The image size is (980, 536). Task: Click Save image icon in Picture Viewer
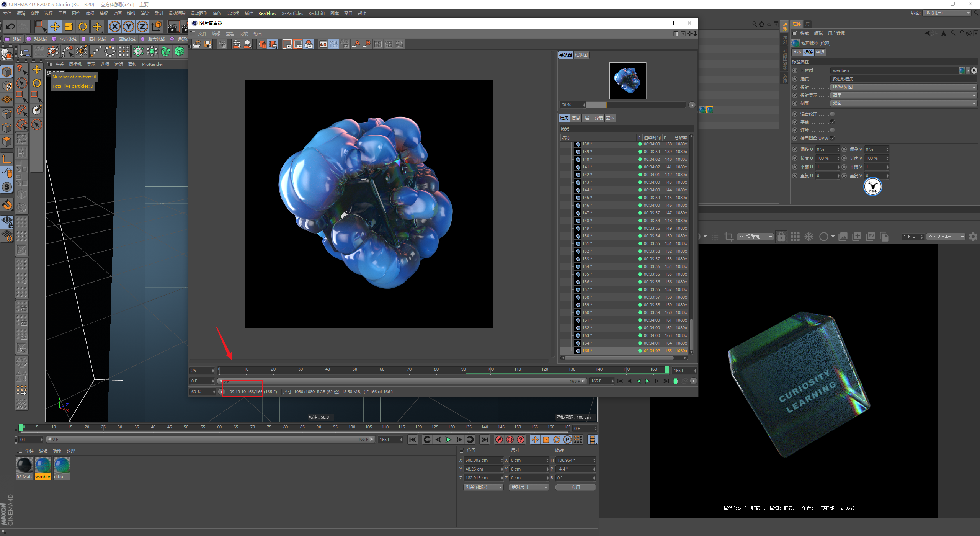pos(208,44)
